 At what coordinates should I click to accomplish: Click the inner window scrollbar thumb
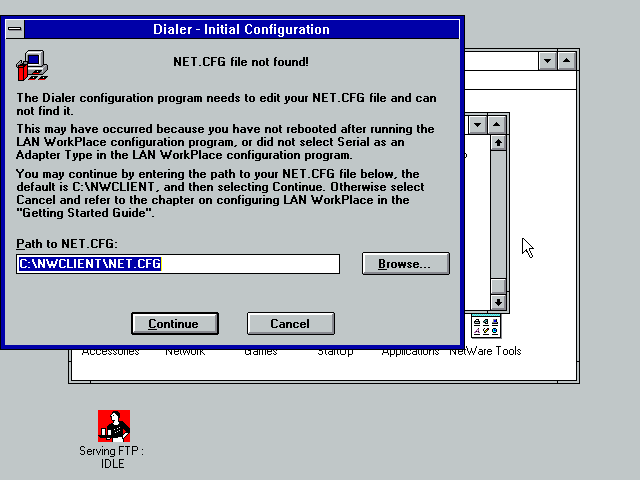(x=498, y=286)
